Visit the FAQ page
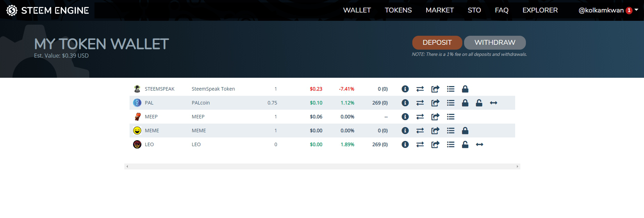The width and height of the screenshot is (644, 218). (502, 10)
